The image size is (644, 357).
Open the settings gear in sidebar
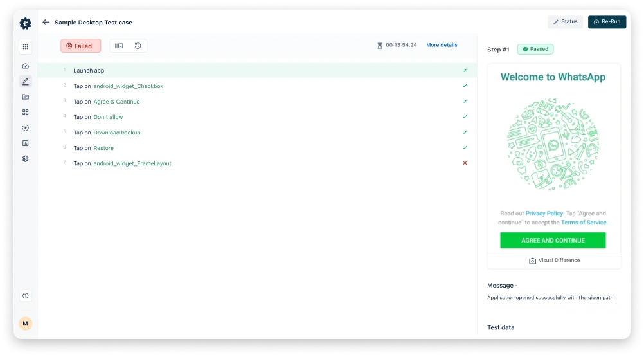coord(26,159)
